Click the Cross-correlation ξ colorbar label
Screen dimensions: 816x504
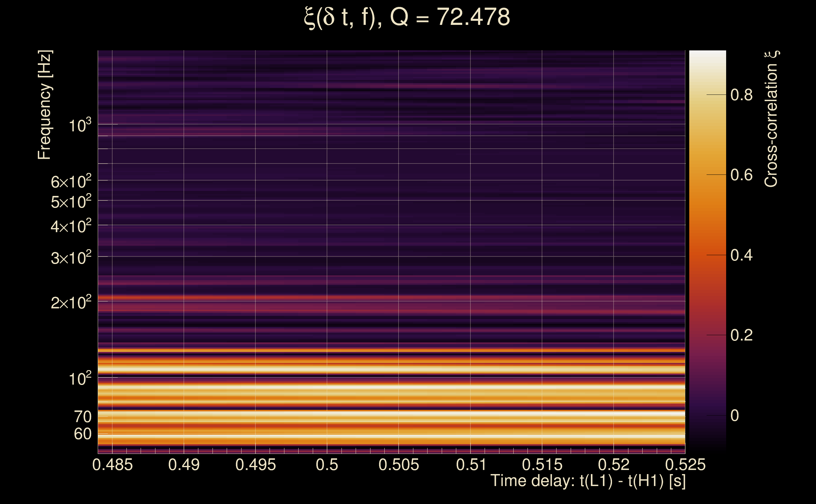(x=771, y=119)
